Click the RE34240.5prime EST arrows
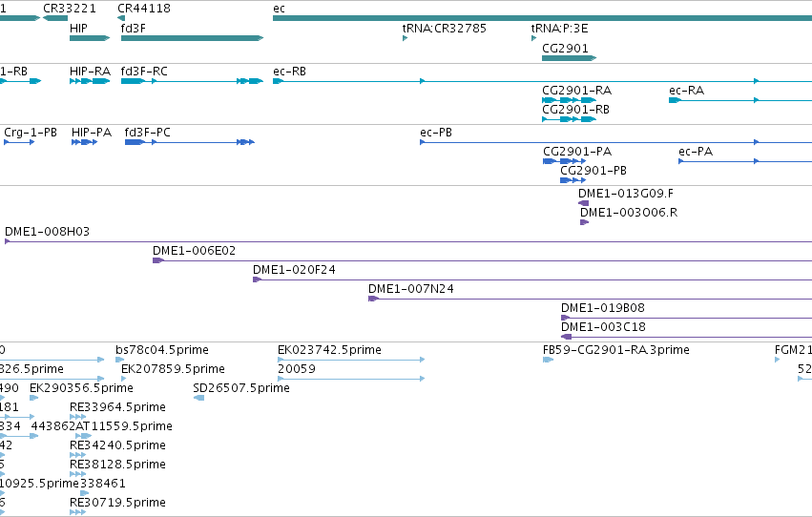The image size is (812, 517). (x=77, y=455)
